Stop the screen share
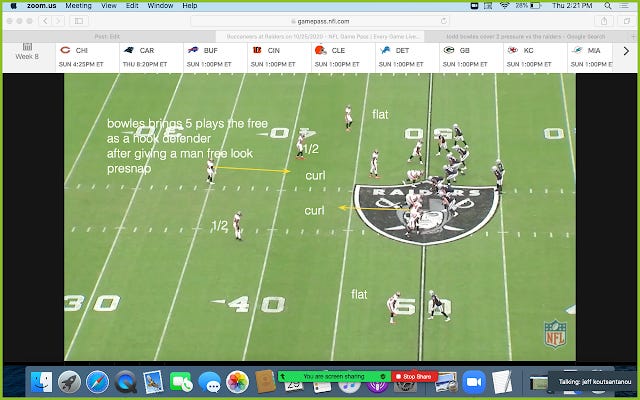The height and width of the screenshot is (400, 640). coord(415,376)
